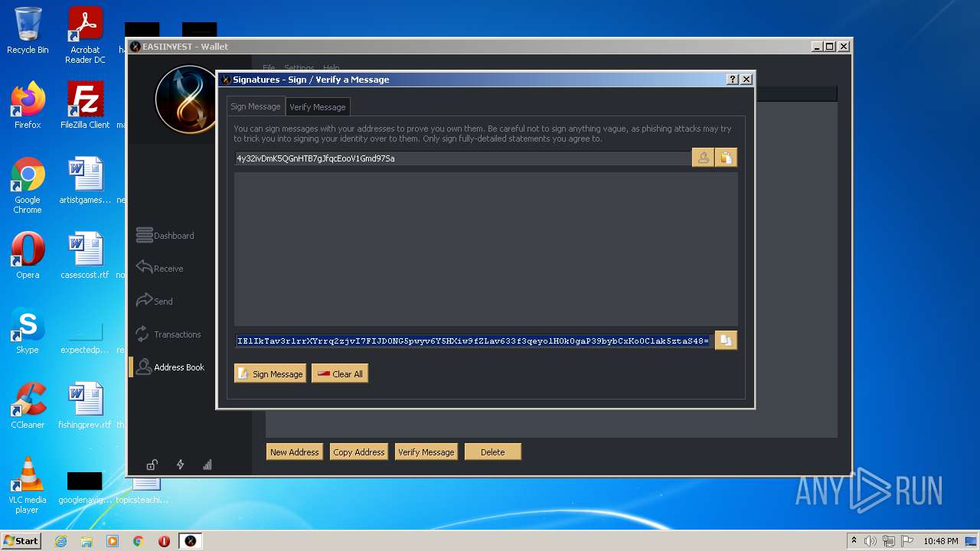Launch FileZilla Client desktop shortcut
The image size is (980, 551).
85,105
